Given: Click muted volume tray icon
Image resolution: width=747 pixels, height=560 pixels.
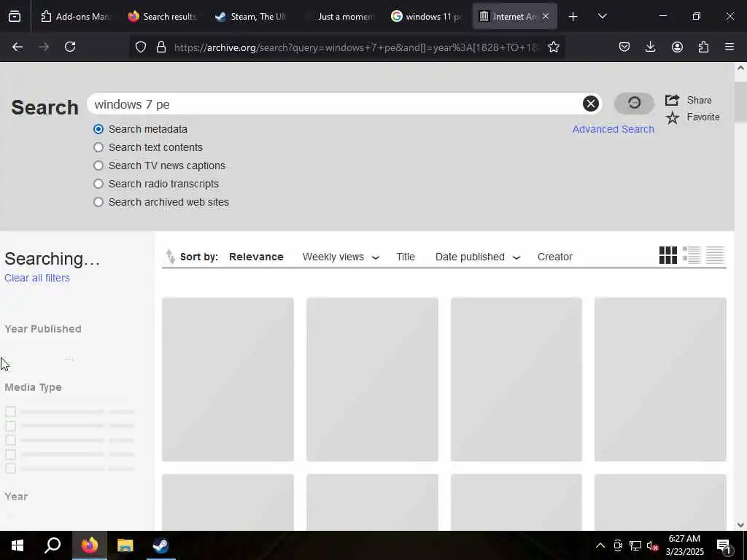Looking at the screenshot, I should [653, 545].
